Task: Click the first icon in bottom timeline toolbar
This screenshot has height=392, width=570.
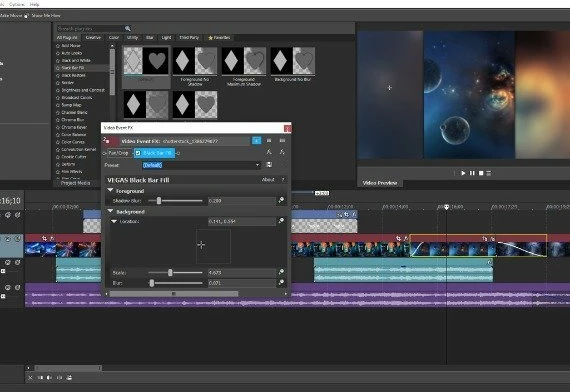Action: coord(30,378)
